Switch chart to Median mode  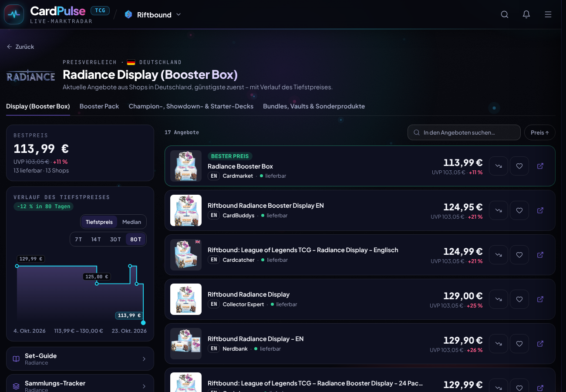[131, 222]
